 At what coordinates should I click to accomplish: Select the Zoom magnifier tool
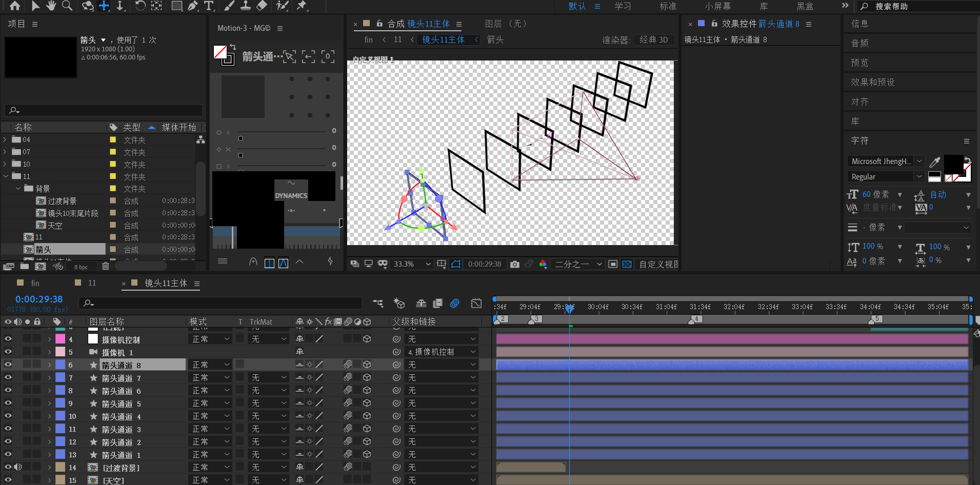[x=67, y=6]
